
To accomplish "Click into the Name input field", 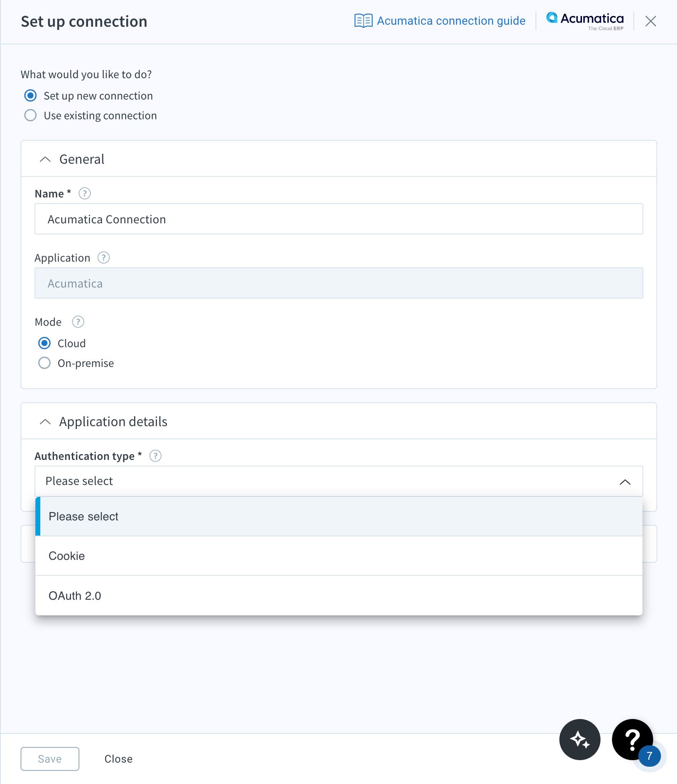I will [339, 219].
